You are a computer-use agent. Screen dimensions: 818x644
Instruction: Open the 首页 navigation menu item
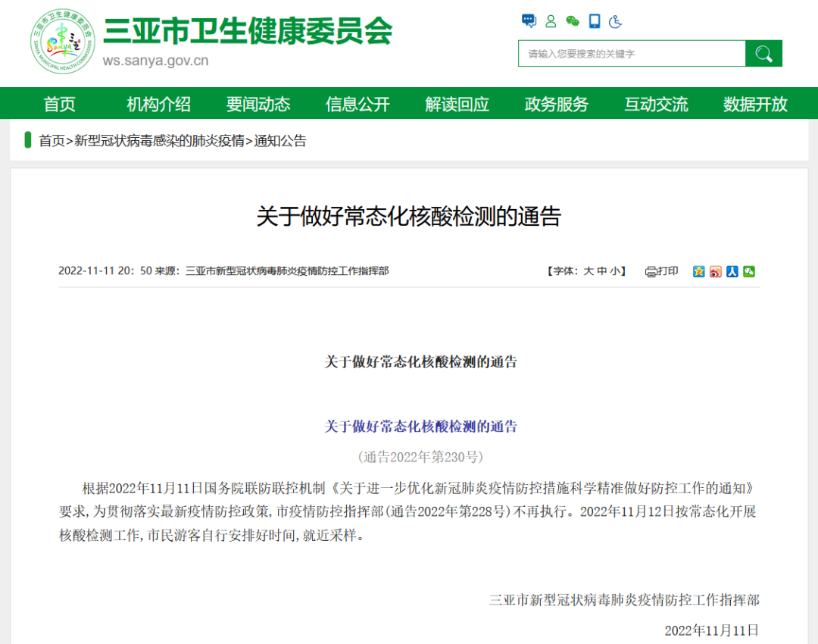pyautogui.click(x=60, y=104)
